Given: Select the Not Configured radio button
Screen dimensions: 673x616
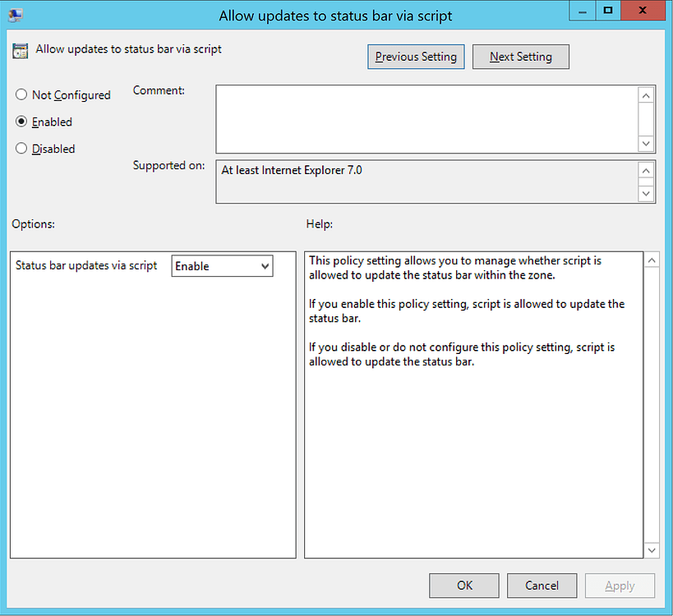Looking at the screenshot, I should click(21, 94).
